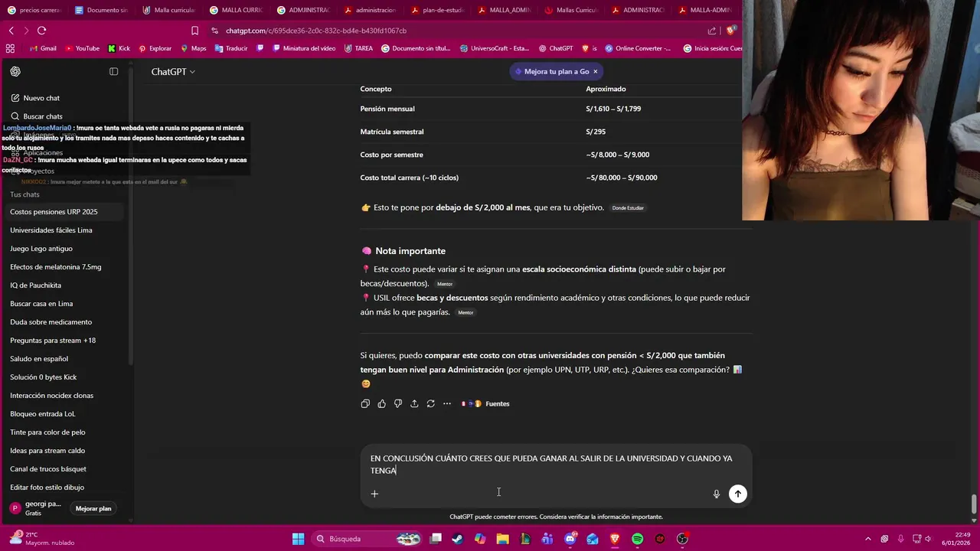Show hidden tray icons chevron
The width and height of the screenshot is (980, 551).
pyautogui.click(x=867, y=539)
